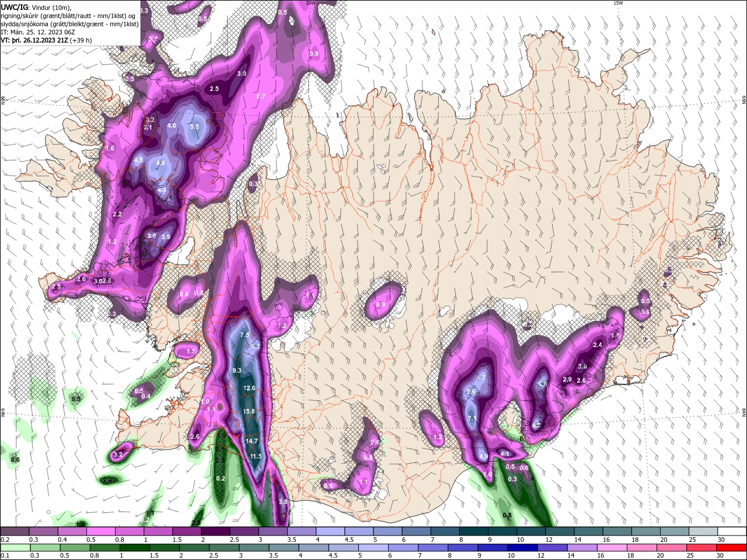Click the 25 label under the top legend

693,540
